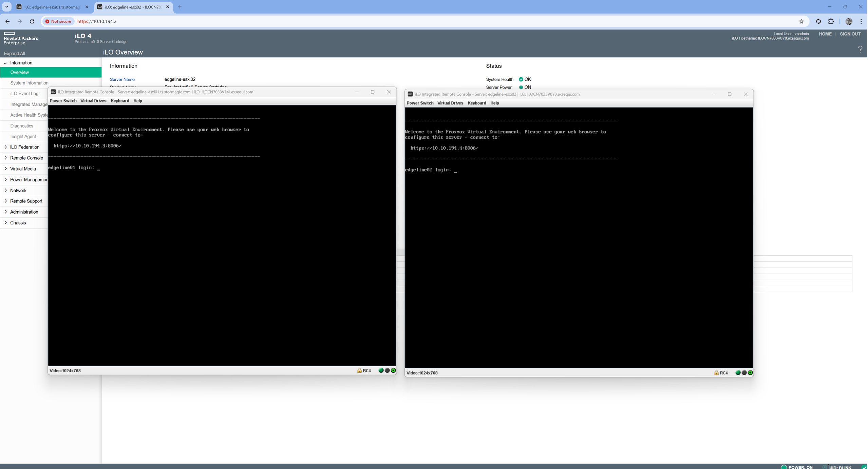Viewport: 868px width, 469px height.
Task: Open Keyboard menu in edgeline-esxi01 console
Action: coord(120,101)
